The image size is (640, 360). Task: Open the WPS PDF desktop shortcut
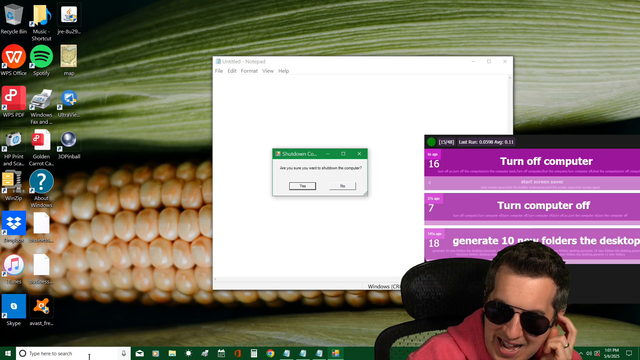click(13, 102)
